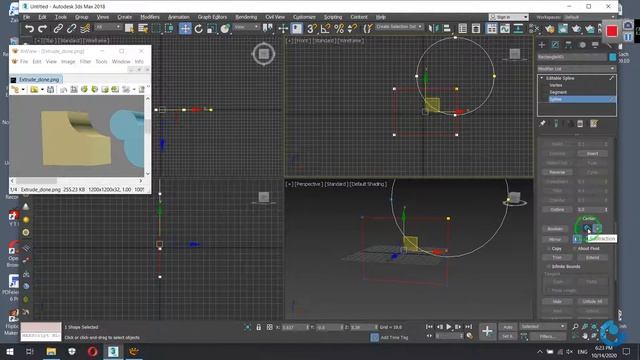Activate the Select and Rotate tool
The height and width of the screenshot is (360, 640).
tap(198, 29)
